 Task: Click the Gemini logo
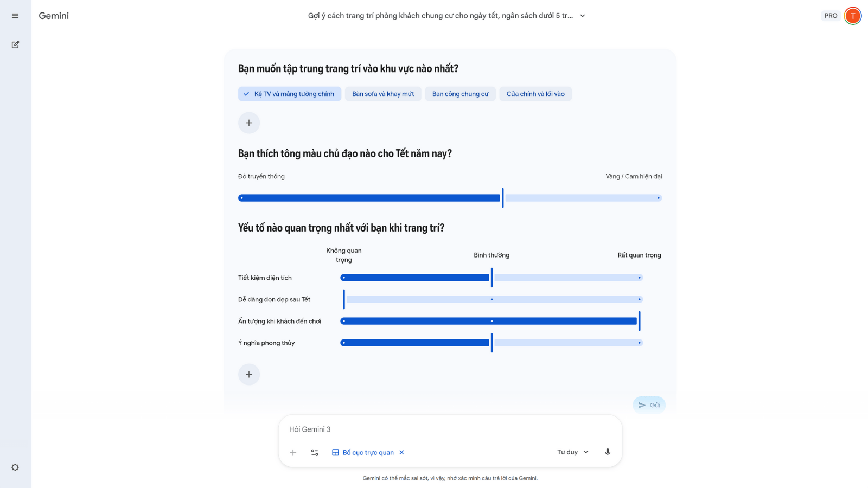pyautogui.click(x=53, y=16)
